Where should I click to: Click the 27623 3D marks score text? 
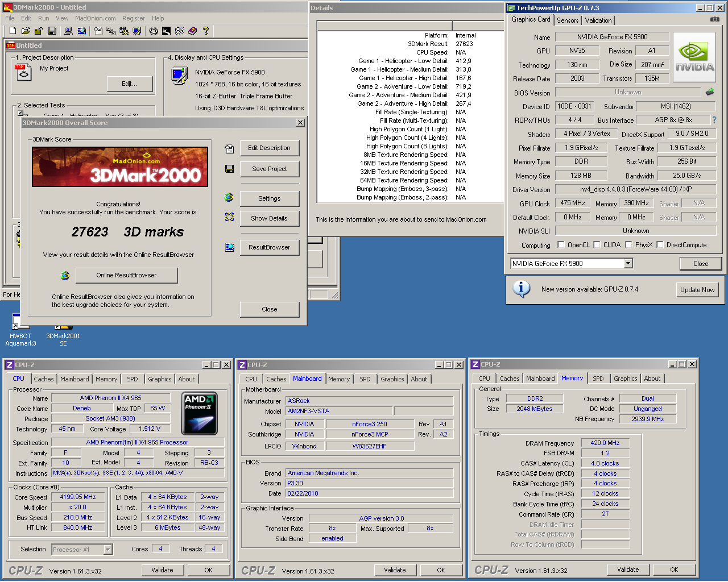127,232
